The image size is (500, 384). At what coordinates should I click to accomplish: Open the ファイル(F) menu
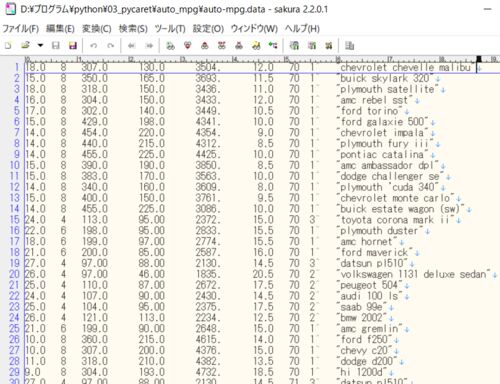(x=21, y=29)
